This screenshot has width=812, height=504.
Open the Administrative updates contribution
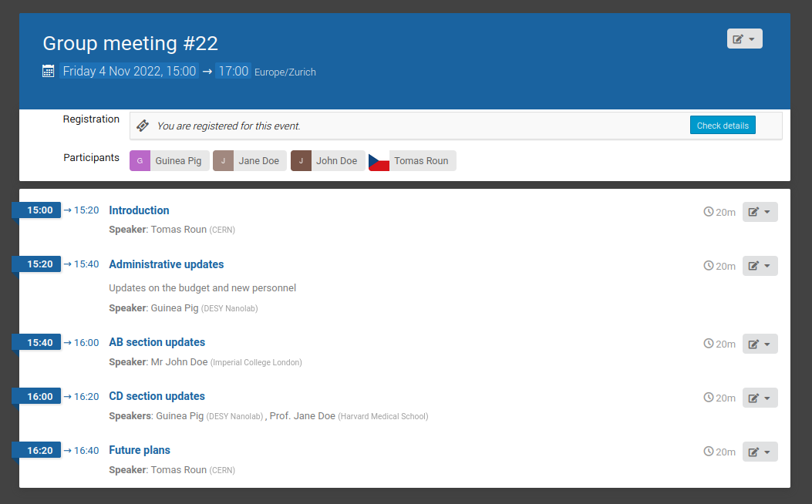coord(167,264)
